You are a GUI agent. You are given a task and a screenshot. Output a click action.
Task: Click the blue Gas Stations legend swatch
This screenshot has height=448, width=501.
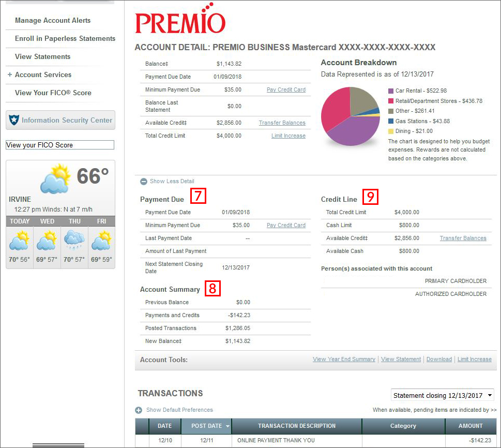coord(391,121)
